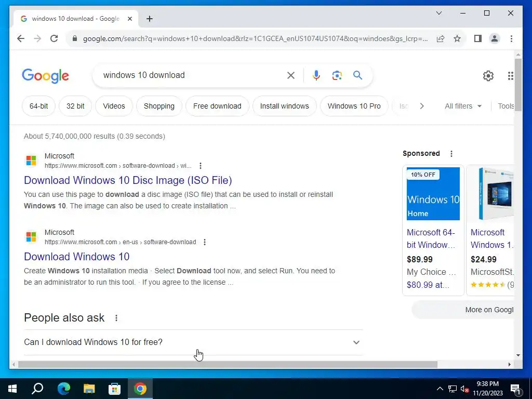Start voice search with the microphone icon
Screen dimensions: 532x399
click(316, 75)
